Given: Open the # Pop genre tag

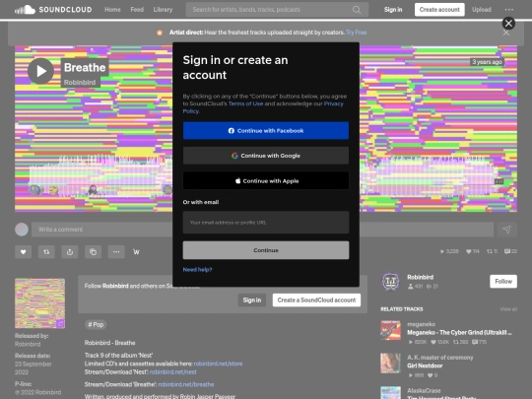Looking at the screenshot, I should click(96, 325).
